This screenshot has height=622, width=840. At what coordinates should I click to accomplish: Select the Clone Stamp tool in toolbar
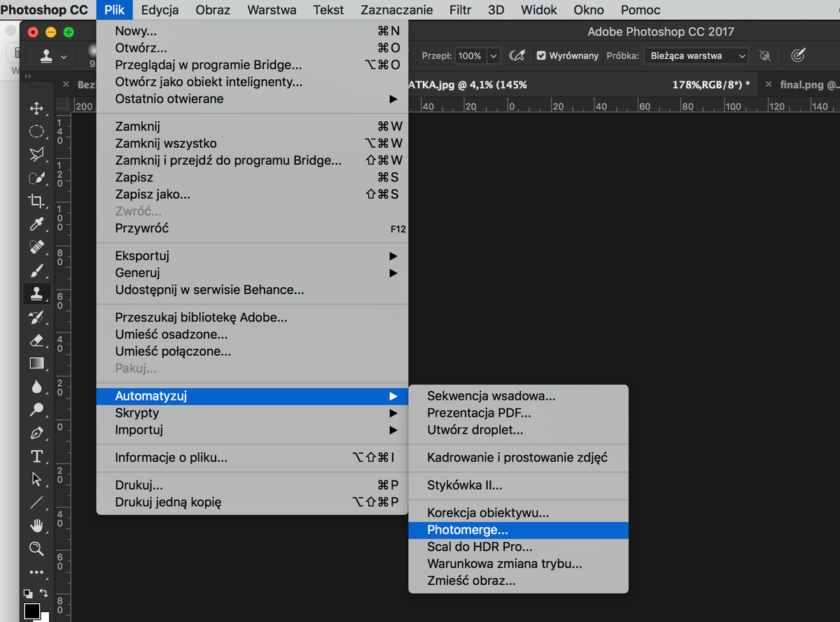tap(36, 293)
